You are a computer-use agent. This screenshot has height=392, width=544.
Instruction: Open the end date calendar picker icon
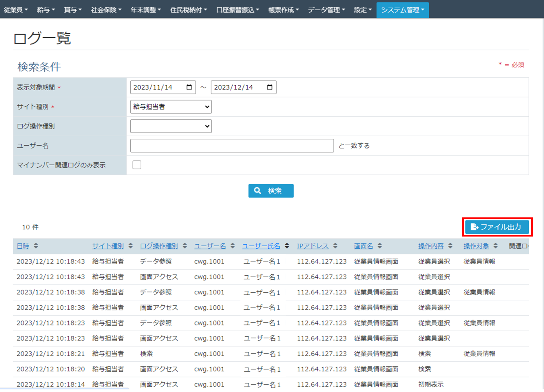[x=270, y=87]
